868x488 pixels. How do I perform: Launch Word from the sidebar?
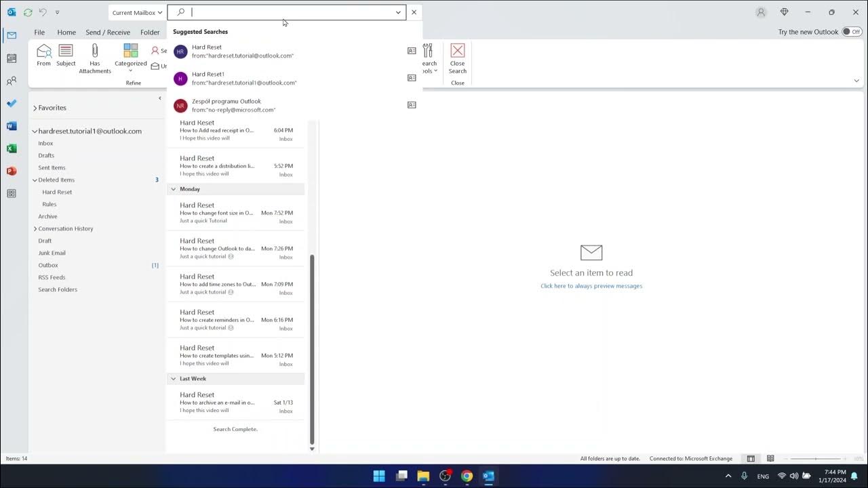pos(11,125)
